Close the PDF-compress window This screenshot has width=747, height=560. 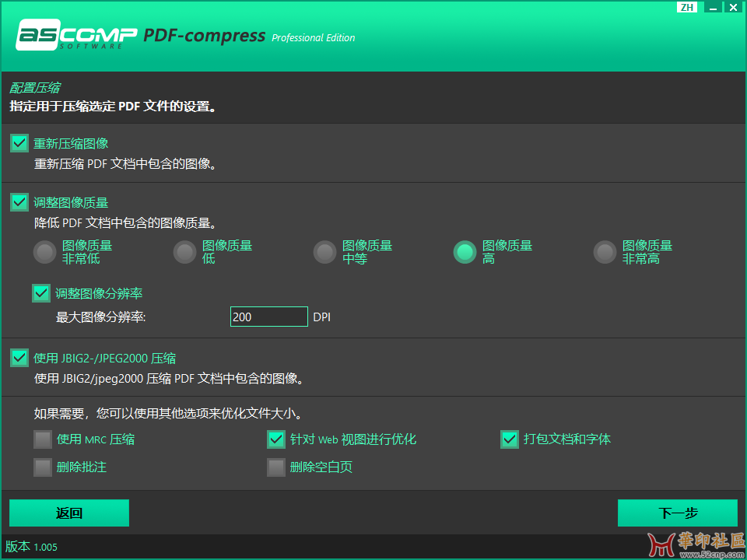(x=733, y=7)
